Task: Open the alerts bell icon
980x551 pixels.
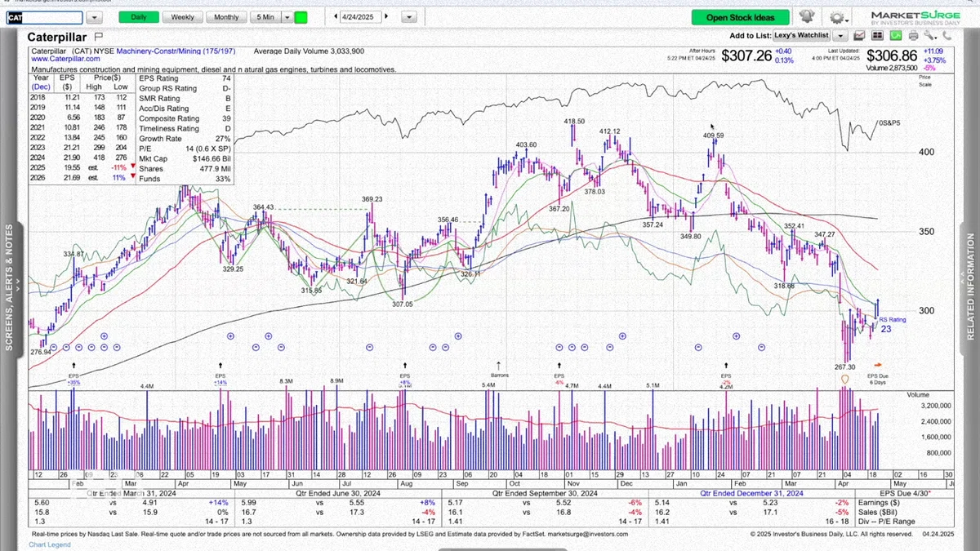Action: coord(807,16)
